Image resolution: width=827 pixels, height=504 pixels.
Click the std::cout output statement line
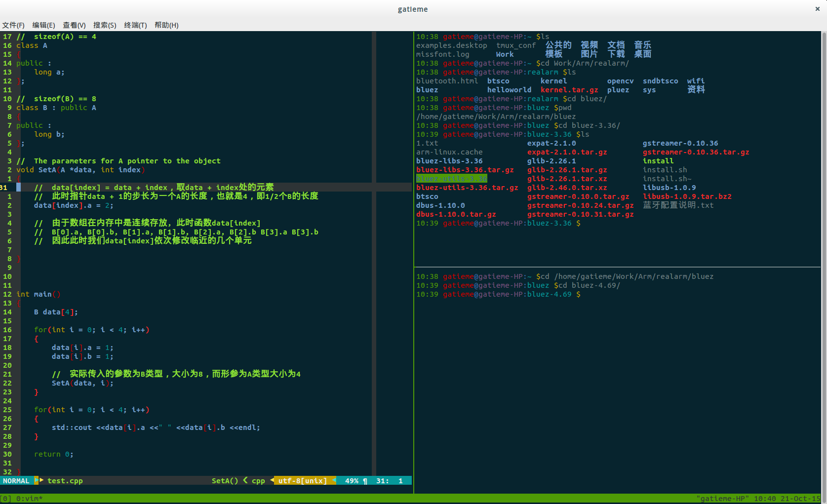pos(156,427)
